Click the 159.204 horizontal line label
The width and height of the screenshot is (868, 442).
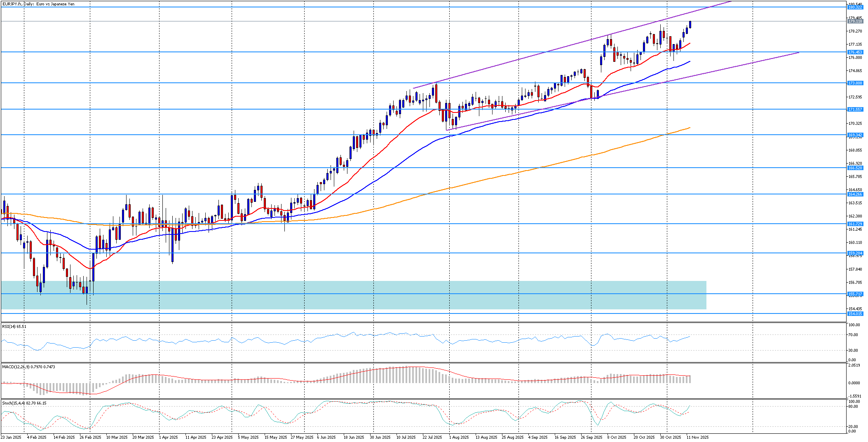tap(855, 253)
